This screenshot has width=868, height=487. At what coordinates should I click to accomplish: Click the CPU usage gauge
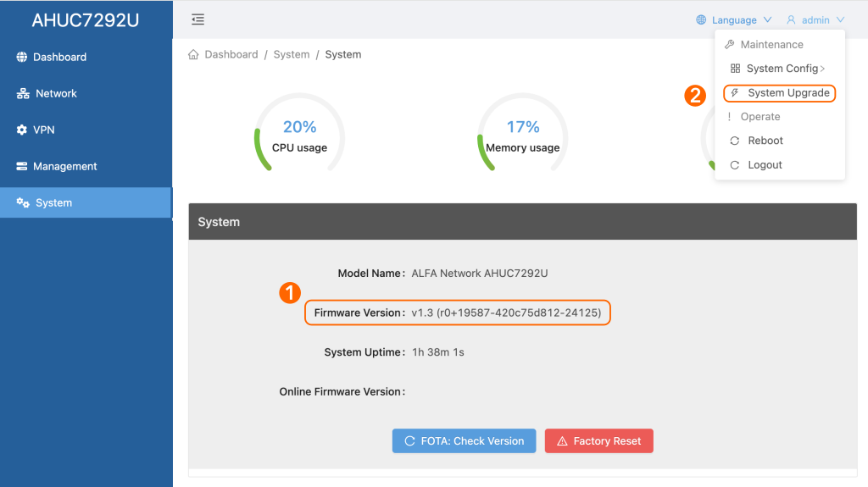tap(299, 133)
